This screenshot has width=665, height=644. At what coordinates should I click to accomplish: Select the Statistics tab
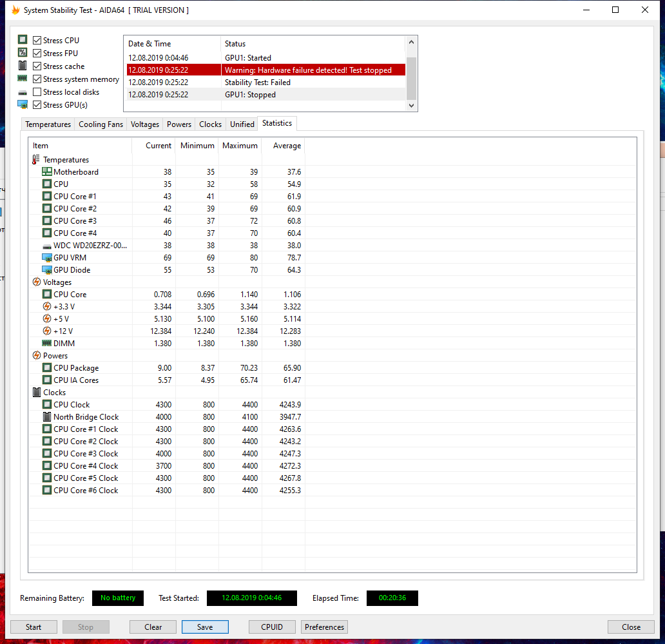[x=277, y=123]
